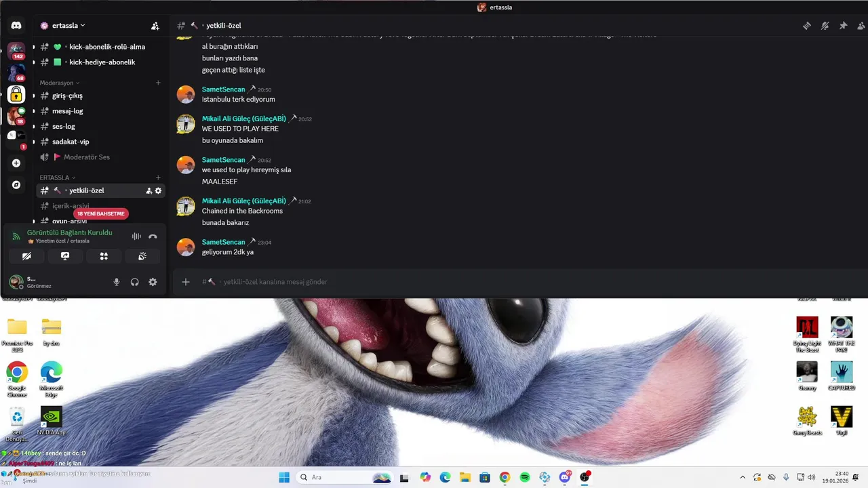Screen dimensions: 868x488
Task: Open User Settings gear icon
Action: click(x=153, y=282)
